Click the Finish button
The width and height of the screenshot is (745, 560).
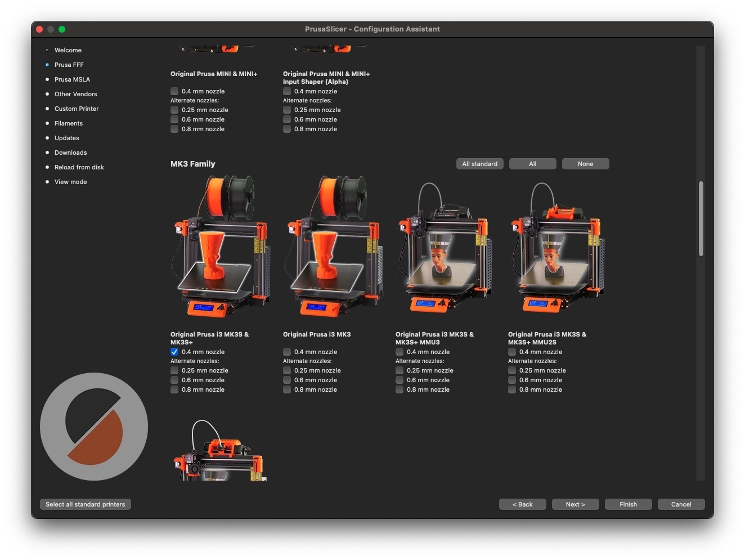(629, 504)
